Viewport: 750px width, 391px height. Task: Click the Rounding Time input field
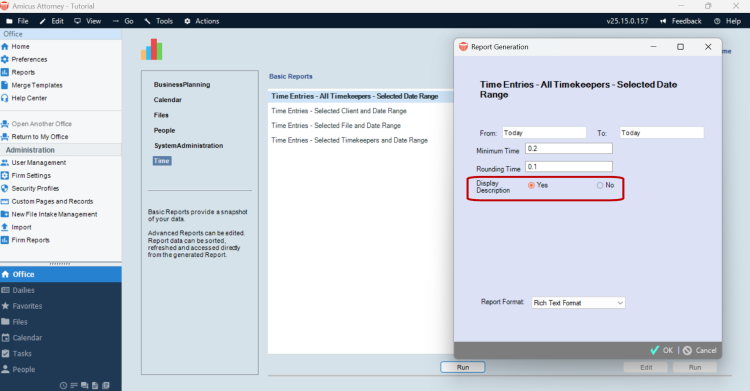569,167
